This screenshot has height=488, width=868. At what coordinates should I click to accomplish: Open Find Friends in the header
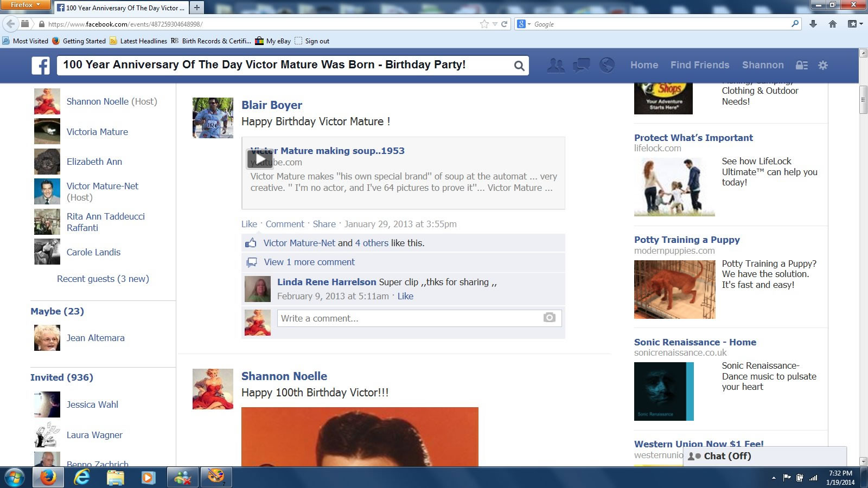click(700, 65)
